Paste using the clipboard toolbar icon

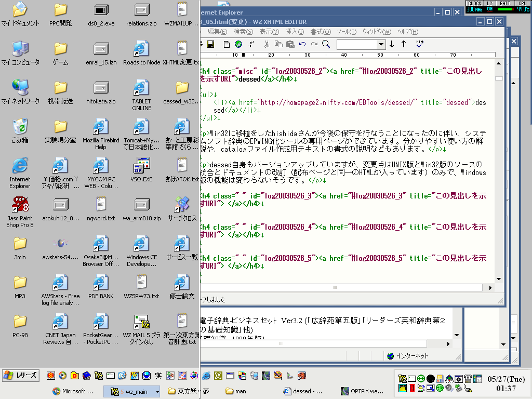tap(290, 44)
